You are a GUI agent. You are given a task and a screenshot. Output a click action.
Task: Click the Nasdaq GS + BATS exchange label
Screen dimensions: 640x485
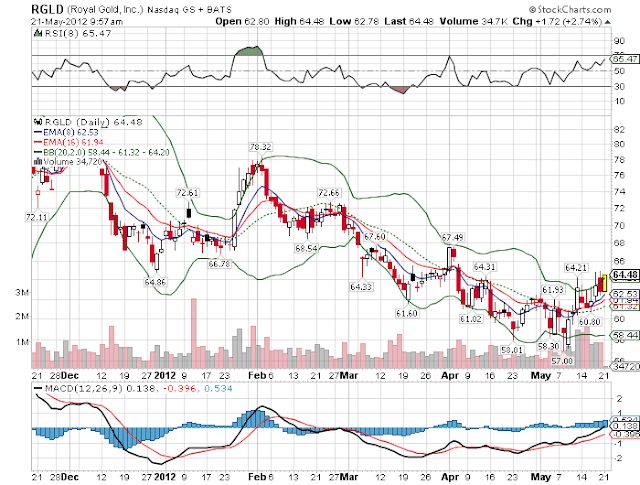[x=189, y=10]
